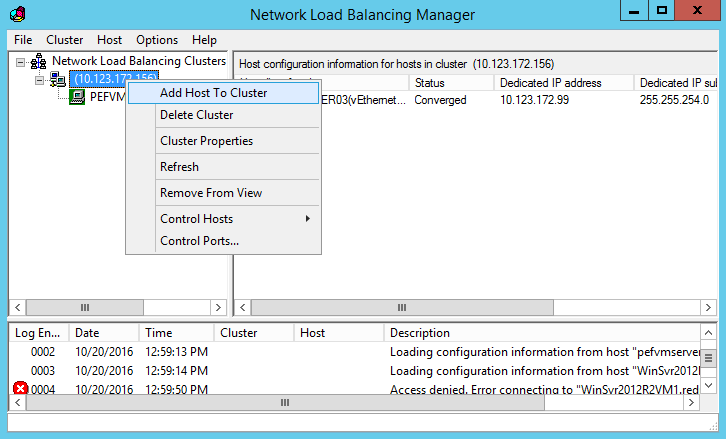Image resolution: width=726 pixels, height=439 pixels.
Task: Sort log by Description column header
Action: [419, 333]
